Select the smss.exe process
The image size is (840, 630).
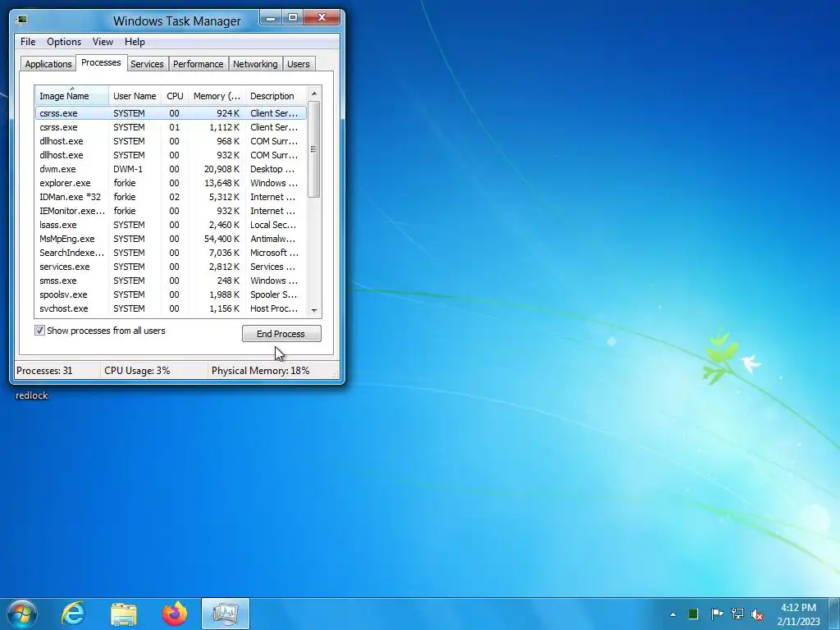coord(171,281)
